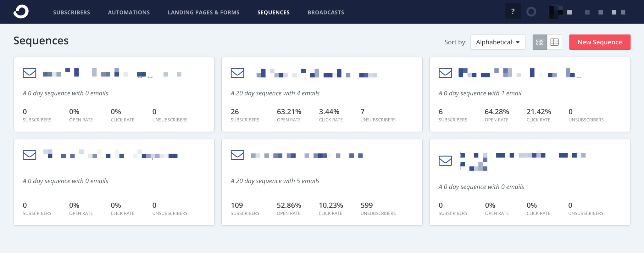This screenshot has width=644, height=253.
Task: Go to Subscribers tab
Action: tap(72, 12)
